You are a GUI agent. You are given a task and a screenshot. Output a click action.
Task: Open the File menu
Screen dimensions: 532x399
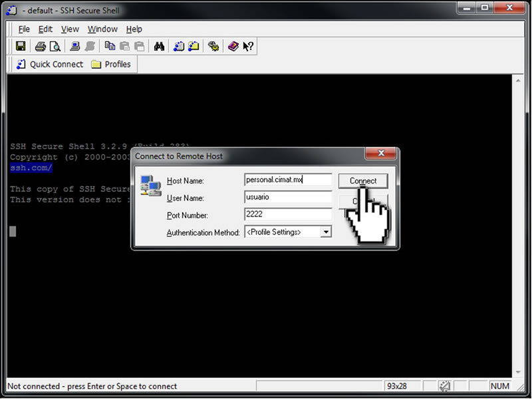pos(24,29)
